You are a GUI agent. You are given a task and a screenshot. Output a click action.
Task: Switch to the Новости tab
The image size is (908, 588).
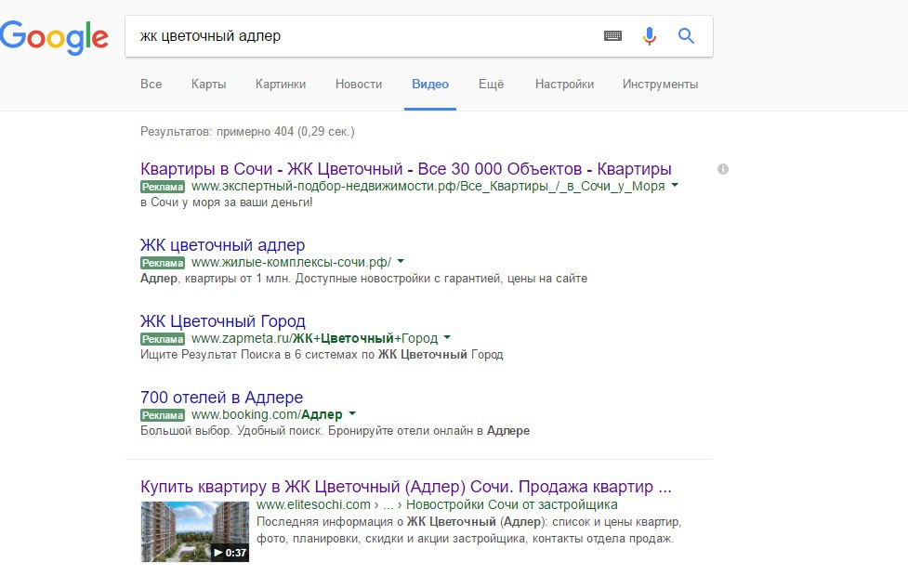359,84
